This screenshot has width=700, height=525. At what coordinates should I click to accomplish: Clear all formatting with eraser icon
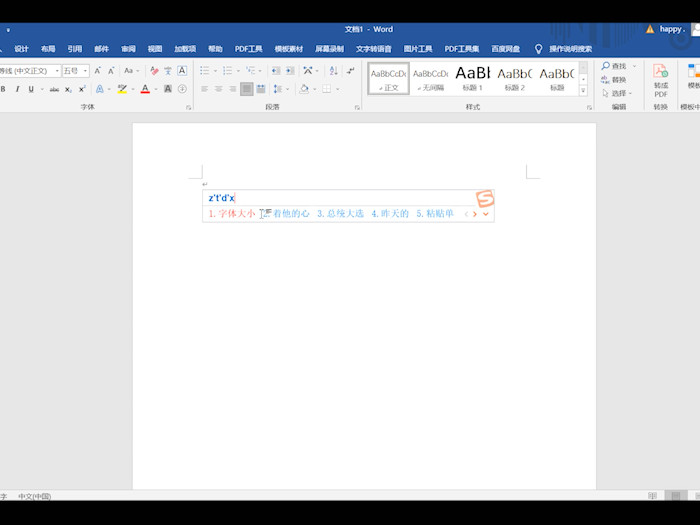pyautogui.click(x=154, y=71)
